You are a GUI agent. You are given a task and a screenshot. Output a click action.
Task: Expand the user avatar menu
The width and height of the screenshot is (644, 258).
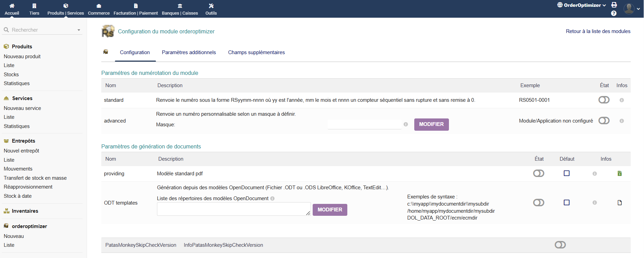tap(631, 9)
